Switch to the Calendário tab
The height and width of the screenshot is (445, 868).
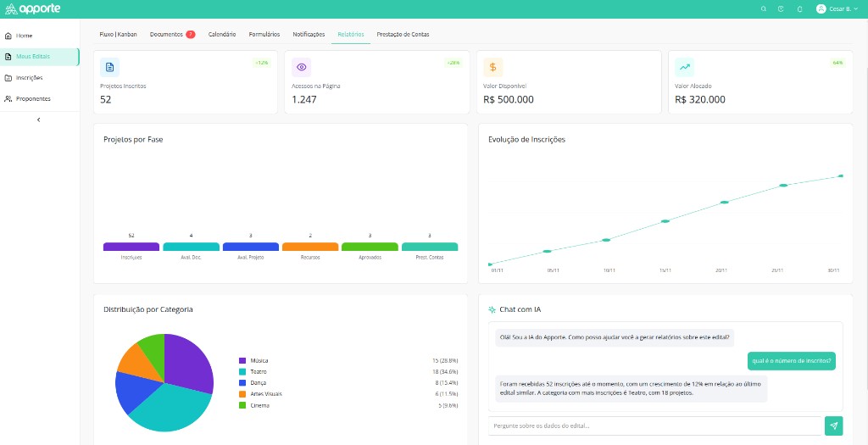tap(222, 34)
